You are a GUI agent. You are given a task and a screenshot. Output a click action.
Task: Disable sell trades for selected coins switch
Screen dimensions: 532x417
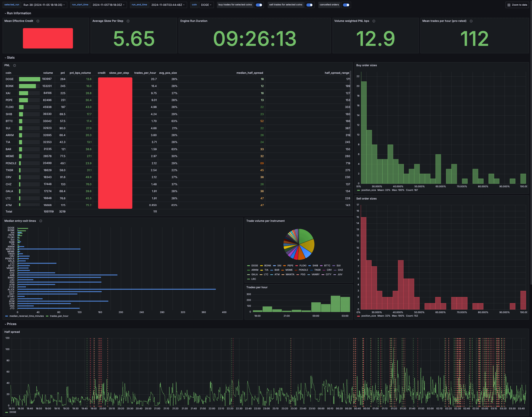(309, 5)
